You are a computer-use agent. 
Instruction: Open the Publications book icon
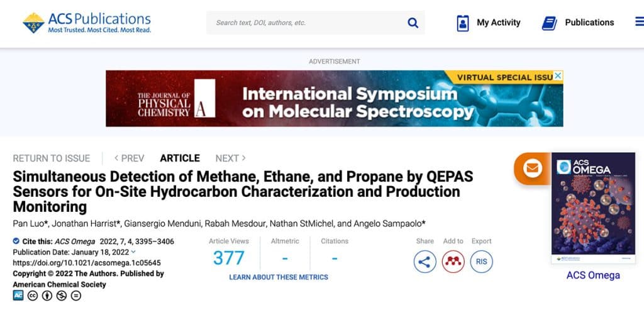[x=550, y=23]
